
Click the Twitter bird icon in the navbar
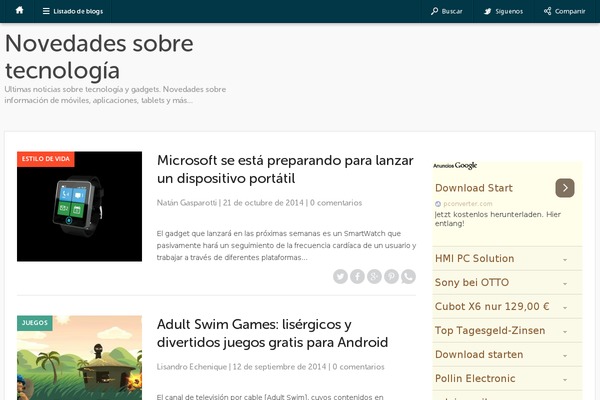click(488, 11)
